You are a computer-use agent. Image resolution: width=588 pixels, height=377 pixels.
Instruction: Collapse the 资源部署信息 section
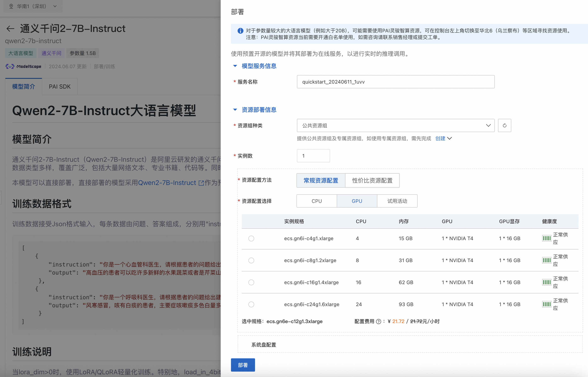[235, 110]
